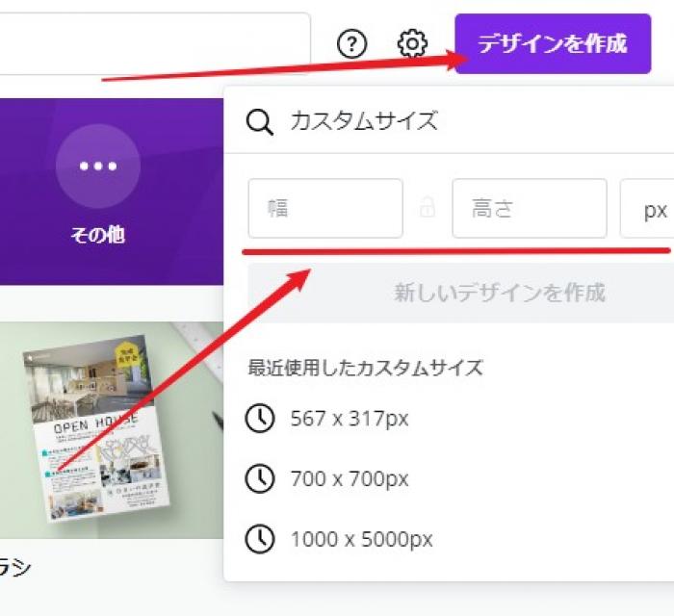Click the その他 label

click(98, 235)
